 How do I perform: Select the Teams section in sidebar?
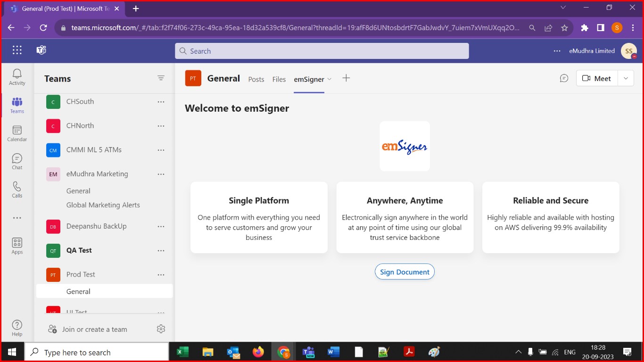pyautogui.click(x=17, y=105)
